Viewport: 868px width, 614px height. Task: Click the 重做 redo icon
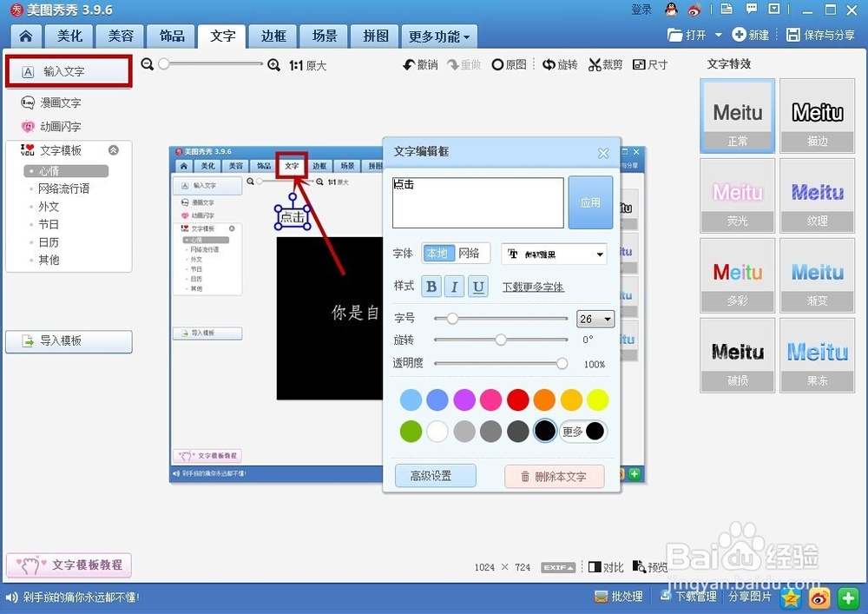coord(453,65)
